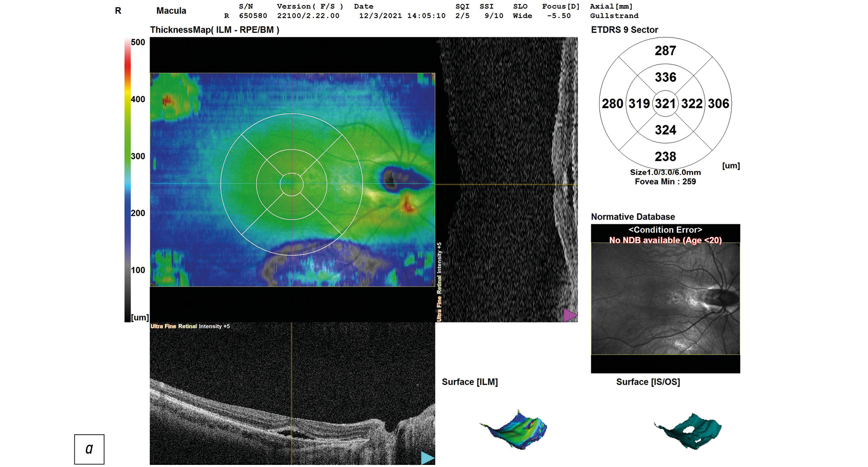Click ETDRS inner superior sector 336

665,77
